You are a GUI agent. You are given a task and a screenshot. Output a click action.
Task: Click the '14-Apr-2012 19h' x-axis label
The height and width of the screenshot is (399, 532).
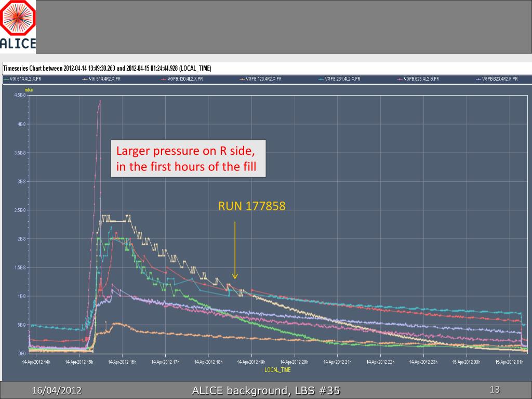tap(251, 362)
